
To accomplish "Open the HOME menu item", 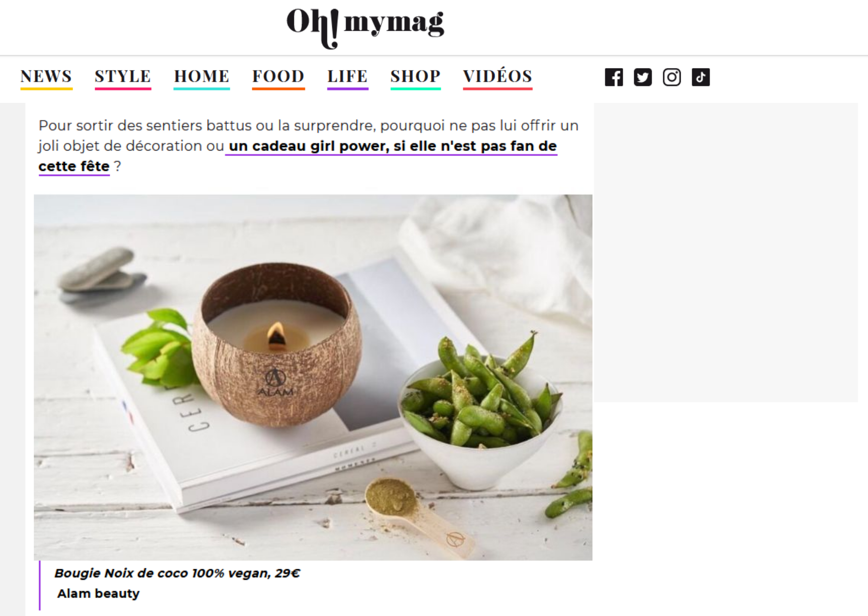I will 202,77.
